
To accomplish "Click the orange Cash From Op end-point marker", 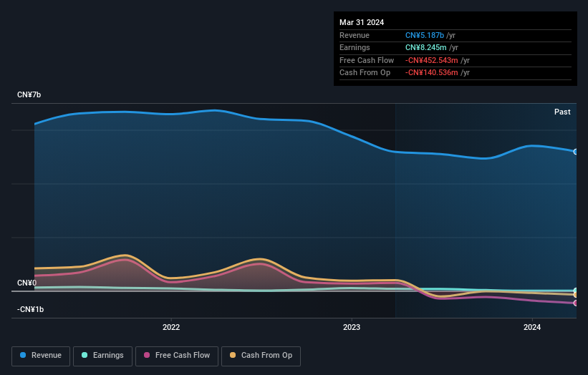I will 576,295.
